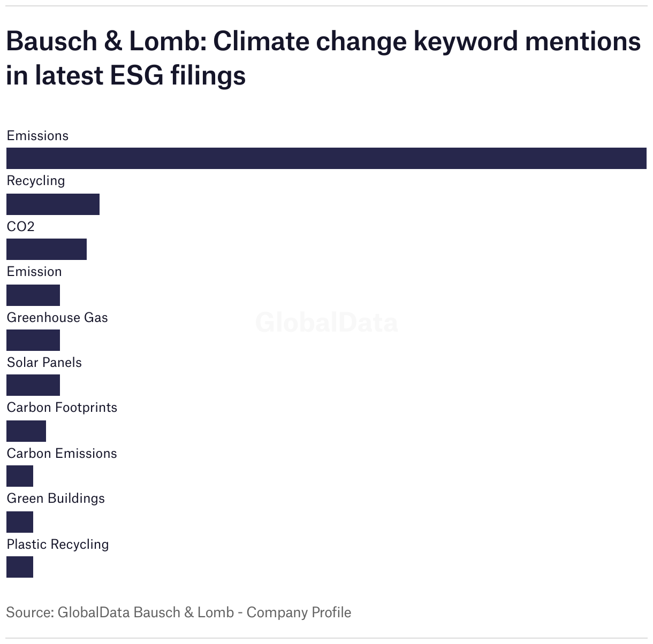Click the chart title heading
Viewport: 653px width, 644px height.
(323, 58)
